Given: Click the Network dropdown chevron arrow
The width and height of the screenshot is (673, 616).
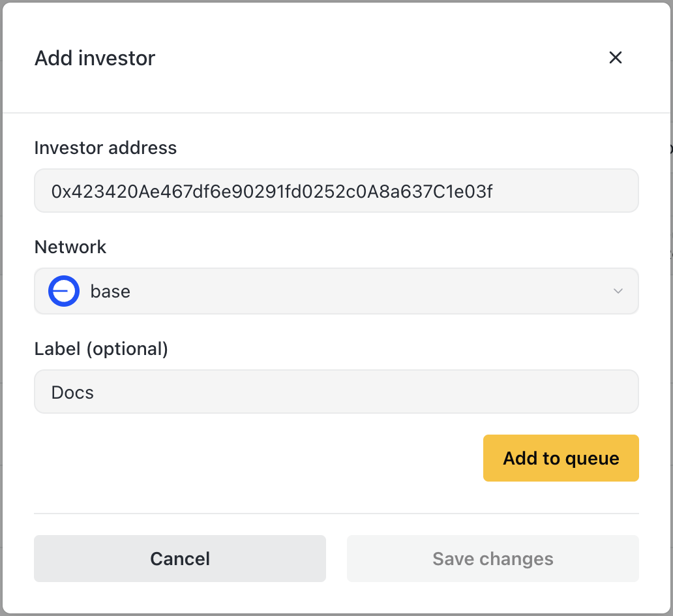Looking at the screenshot, I should click(618, 291).
